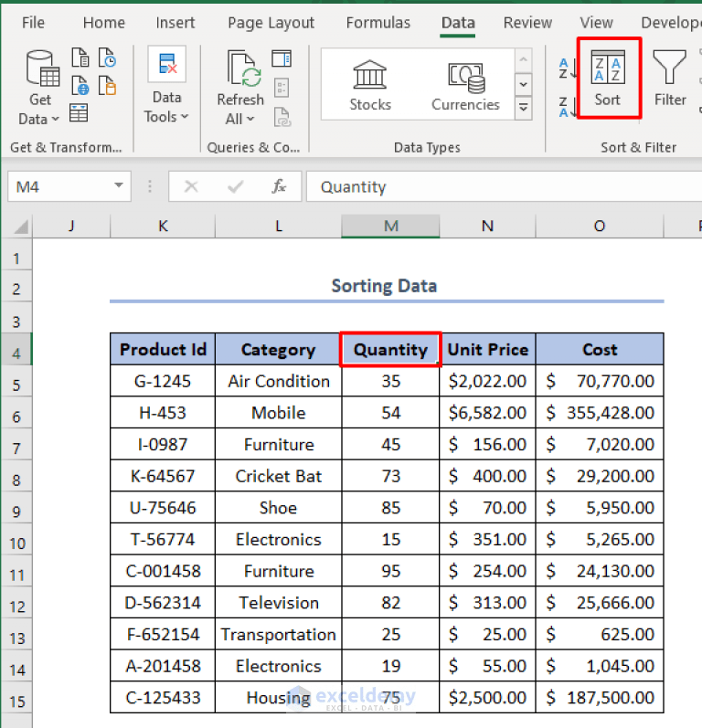702x728 pixels.
Task: Sort descending with Z to A icon
Action: click(568, 106)
